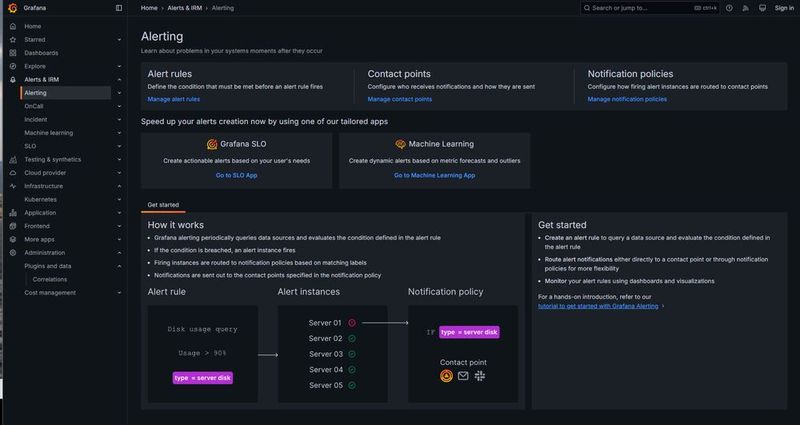Expand the Incident submenu chevron

(x=119, y=119)
